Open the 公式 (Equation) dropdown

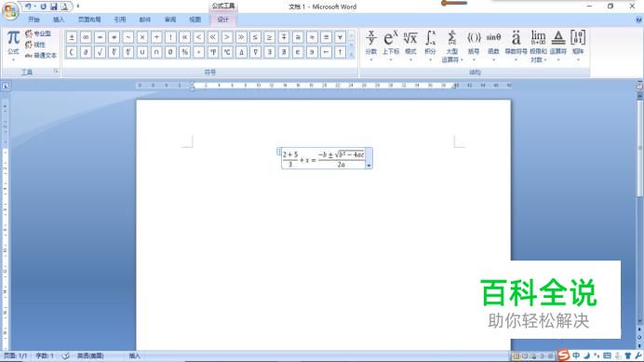(13, 46)
